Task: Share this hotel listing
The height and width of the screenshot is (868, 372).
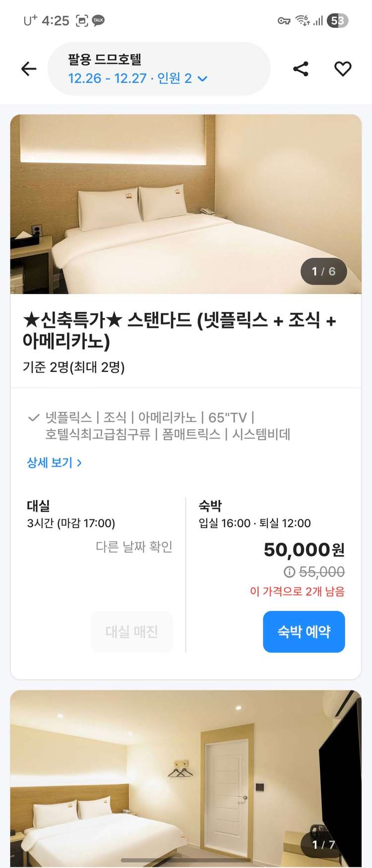Action: click(301, 68)
